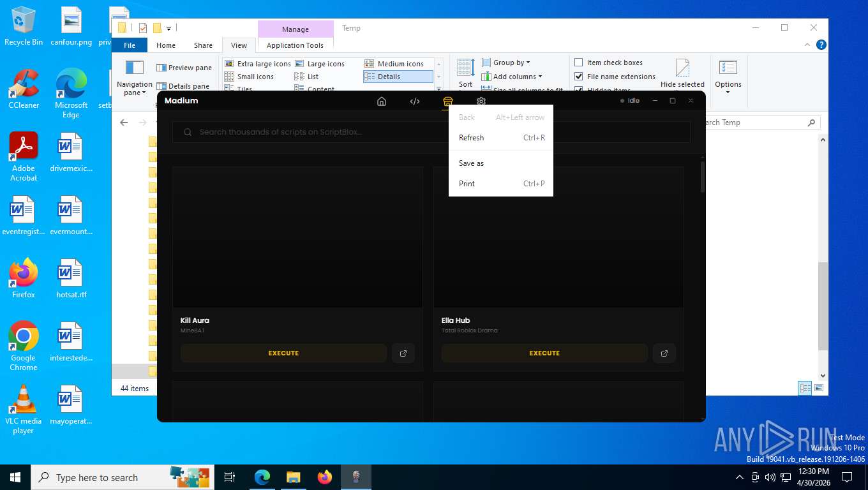The height and width of the screenshot is (490, 868).
Task: Choose Print in the context menu
Action: click(501, 184)
